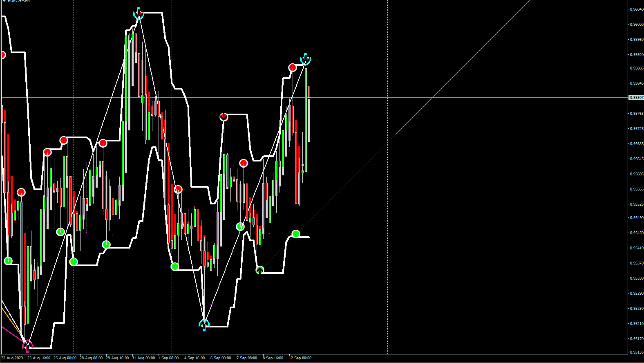Click the 0.95330 price scale label
Screen dimensions: 644x363
click(x=637, y=278)
